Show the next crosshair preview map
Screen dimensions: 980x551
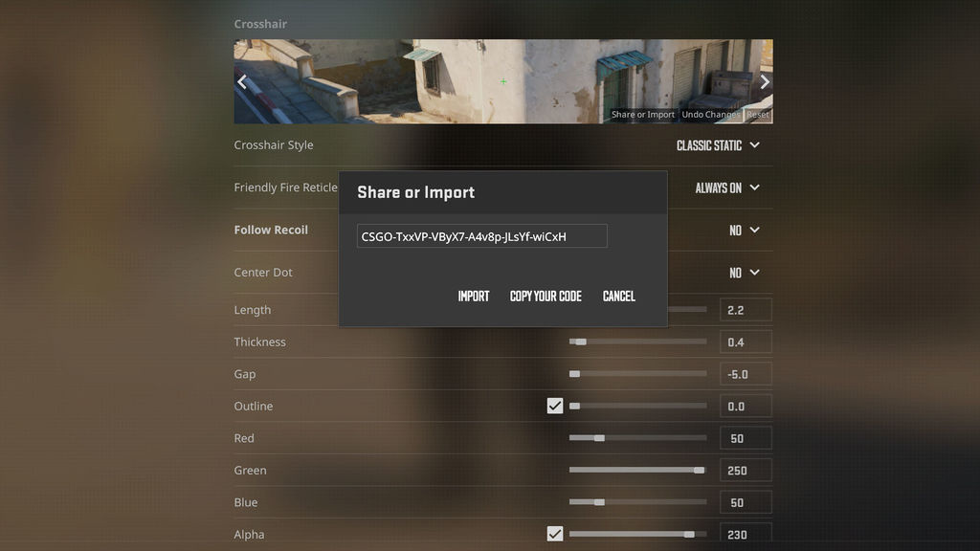[765, 82]
